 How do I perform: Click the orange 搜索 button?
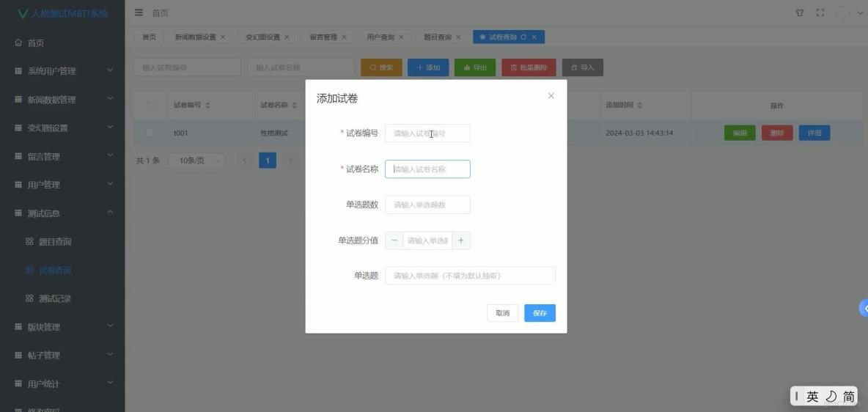381,67
